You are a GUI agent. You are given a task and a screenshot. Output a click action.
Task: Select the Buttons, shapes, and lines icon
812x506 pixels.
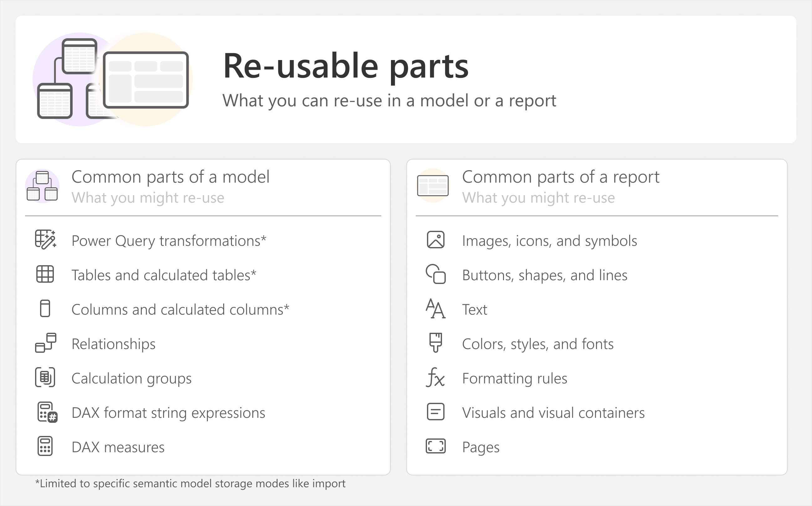tap(435, 274)
